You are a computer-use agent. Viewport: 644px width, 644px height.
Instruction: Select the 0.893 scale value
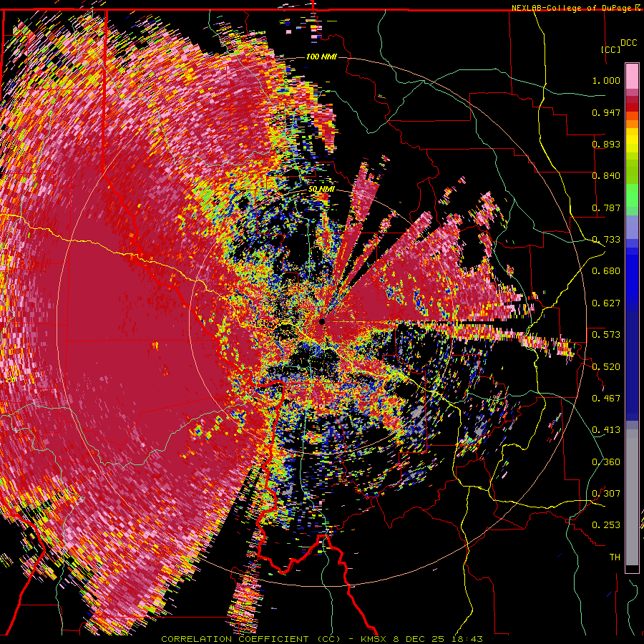(606, 144)
